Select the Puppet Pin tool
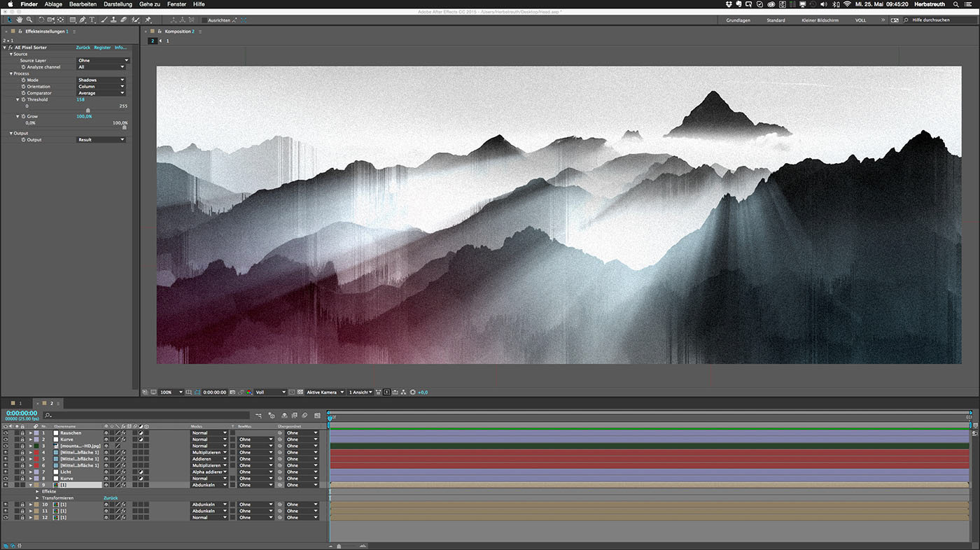 point(148,20)
